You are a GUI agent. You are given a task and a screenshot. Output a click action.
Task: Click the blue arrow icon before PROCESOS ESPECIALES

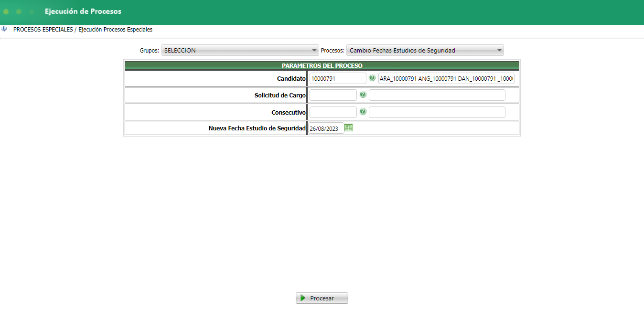(4, 29)
